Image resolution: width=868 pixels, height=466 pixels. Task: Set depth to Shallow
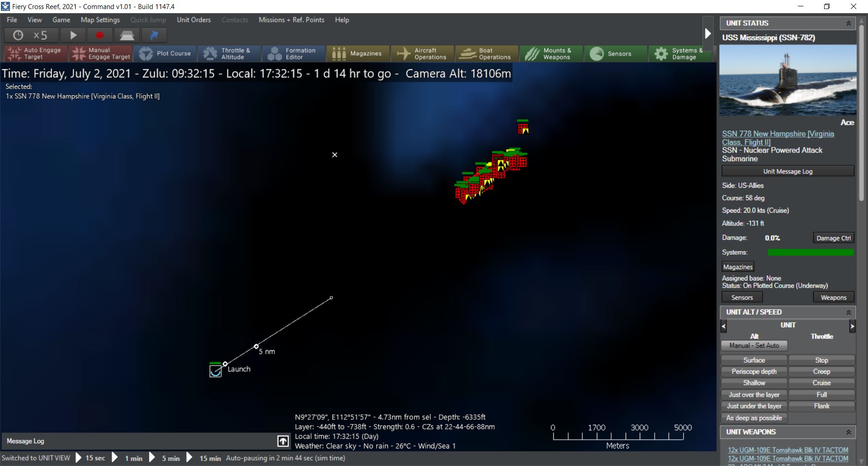point(754,383)
